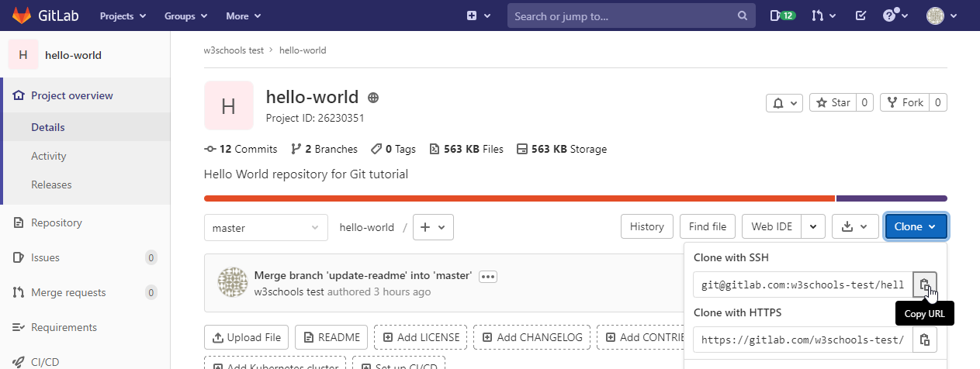The height and width of the screenshot is (369, 980).
Task: Open the download source code dropdown
Action: pyautogui.click(x=854, y=226)
